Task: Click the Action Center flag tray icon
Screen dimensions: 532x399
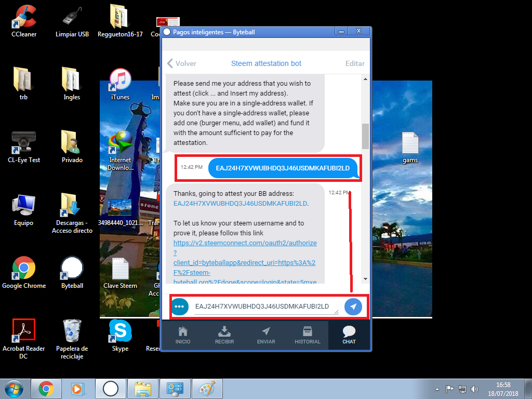Action: [x=449, y=389]
